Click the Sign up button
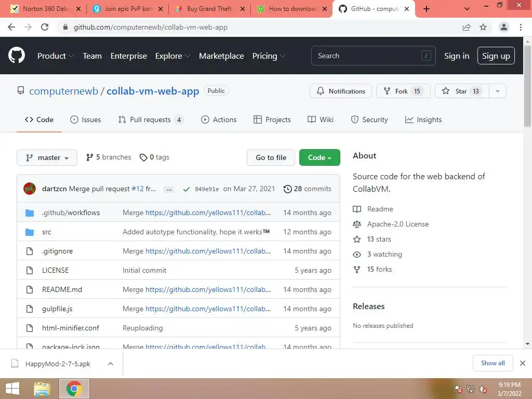The height and width of the screenshot is (399, 532). (496, 56)
